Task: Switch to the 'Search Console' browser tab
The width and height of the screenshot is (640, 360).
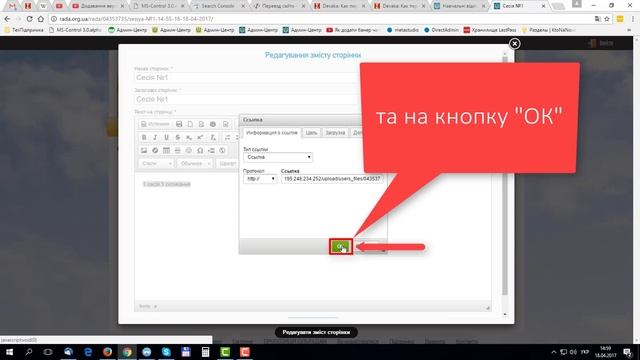Action: click(x=219, y=6)
